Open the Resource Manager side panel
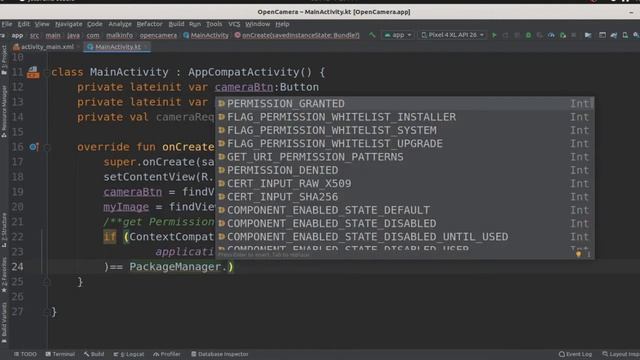 coord(4,111)
